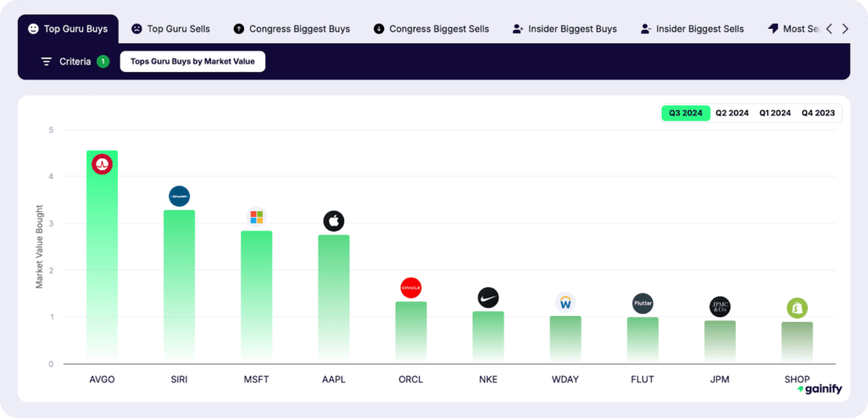Open the Top Guru Buys tab

[68, 29]
